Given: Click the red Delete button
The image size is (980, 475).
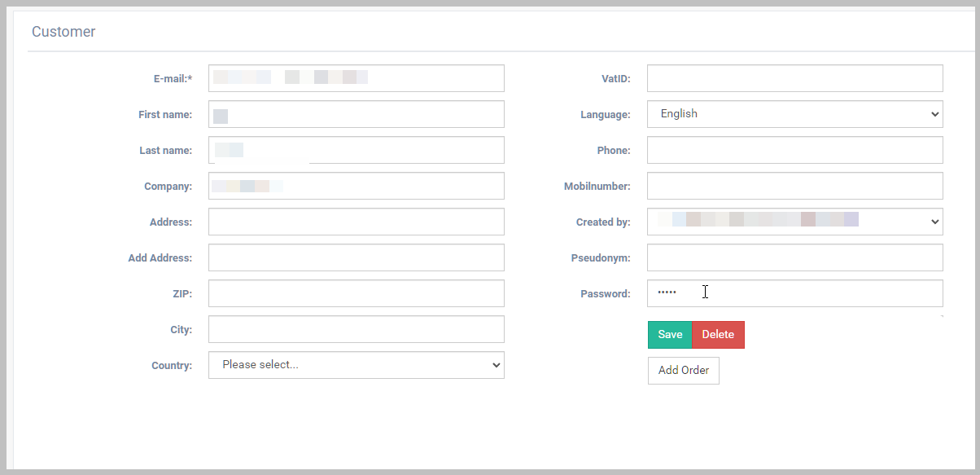Looking at the screenshot, I should [718, 335].
